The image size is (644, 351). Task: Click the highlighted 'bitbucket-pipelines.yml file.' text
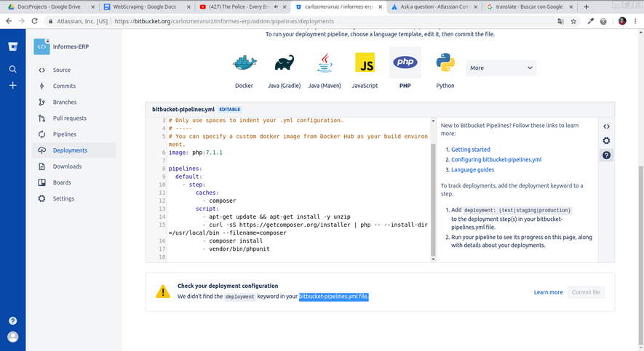click(x=333, y=296)
